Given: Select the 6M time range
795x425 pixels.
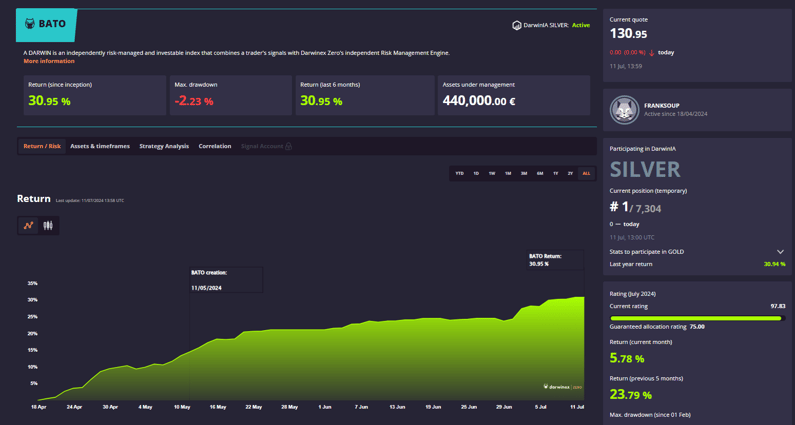Looking at the screenshot, I should coord(540,173).
